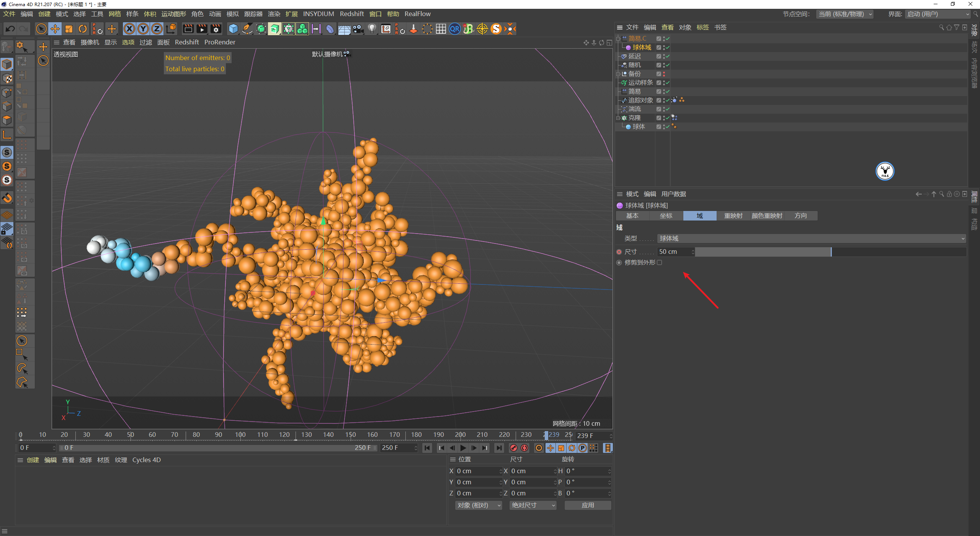This screenshot has width=980, height=536.
Task: Click the timeline scrubber at frame 100
Action: (x=240, y=435)
